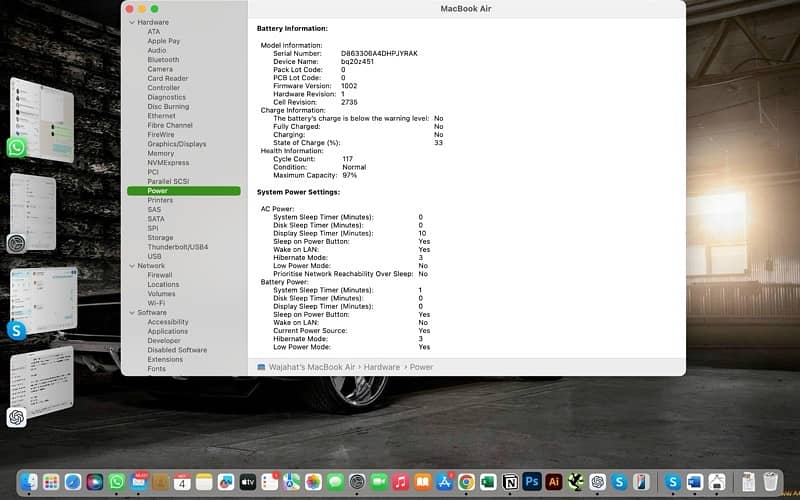Open Finder from the Dock

click(29, 482)
